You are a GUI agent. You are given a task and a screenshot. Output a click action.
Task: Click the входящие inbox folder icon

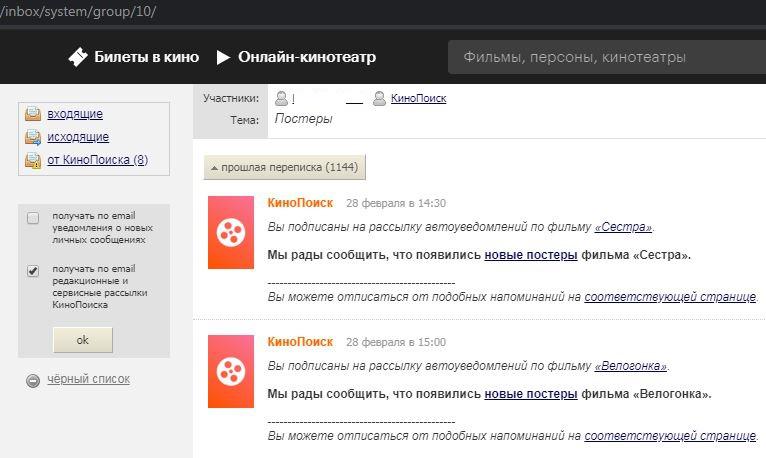[x=33, y=114]
